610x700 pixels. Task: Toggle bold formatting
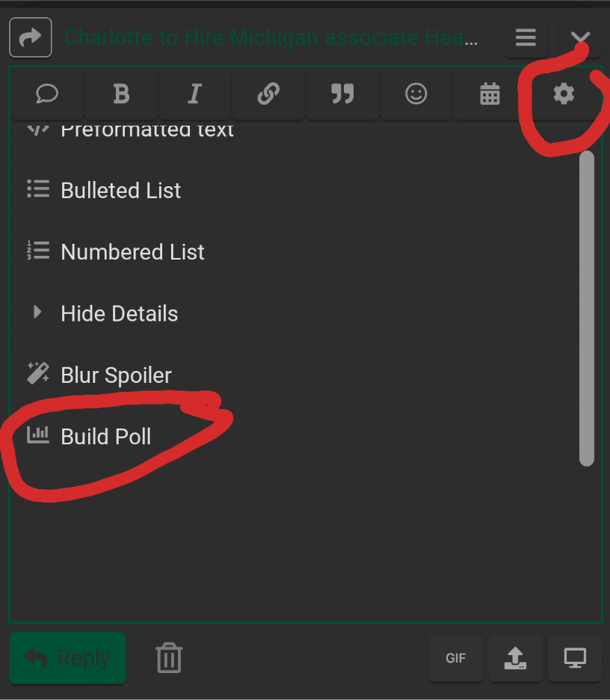click(x=121, y=94)
